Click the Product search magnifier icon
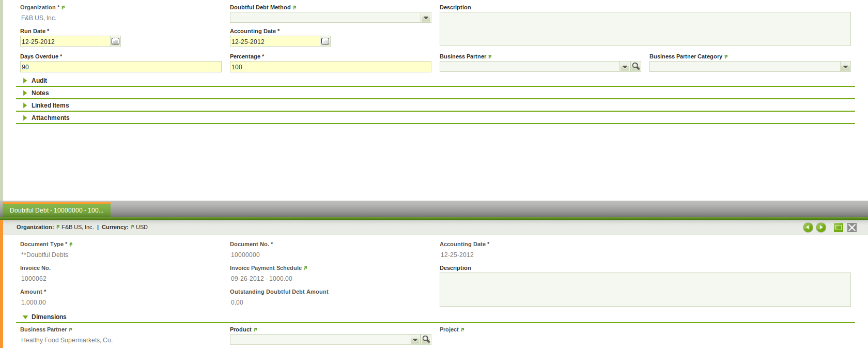This screenshot has height=348, width=868. [x=426, y=340]
